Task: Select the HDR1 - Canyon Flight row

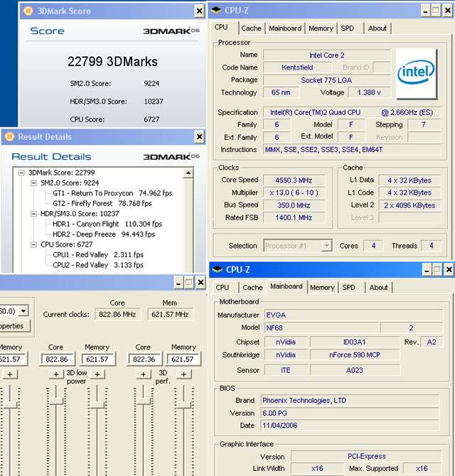Action: (x=107, y=224)
